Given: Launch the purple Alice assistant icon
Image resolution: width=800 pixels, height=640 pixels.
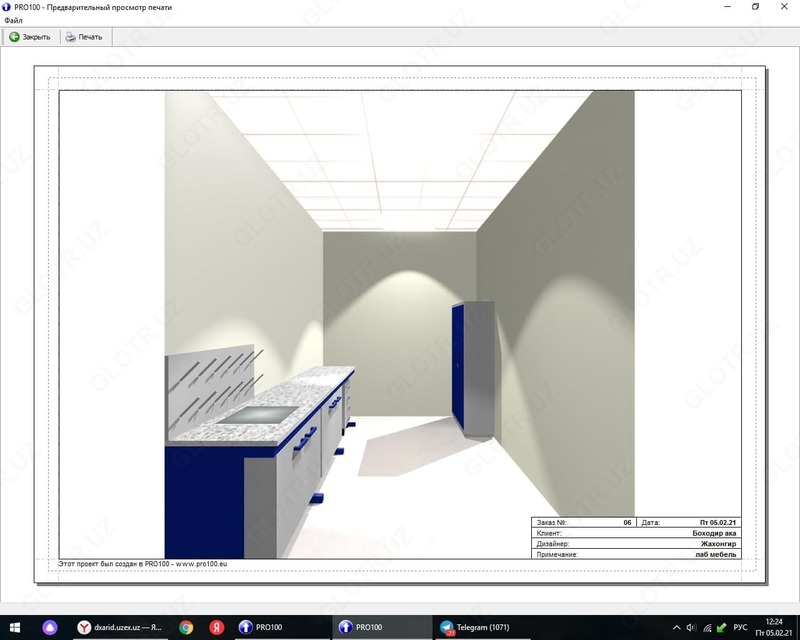Looking at the screenshot, I should pyautogui.click(x=48, y=627).
